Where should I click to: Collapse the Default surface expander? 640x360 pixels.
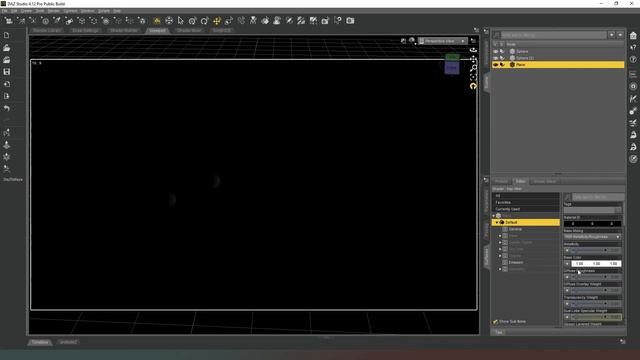(x=497, y=222)
